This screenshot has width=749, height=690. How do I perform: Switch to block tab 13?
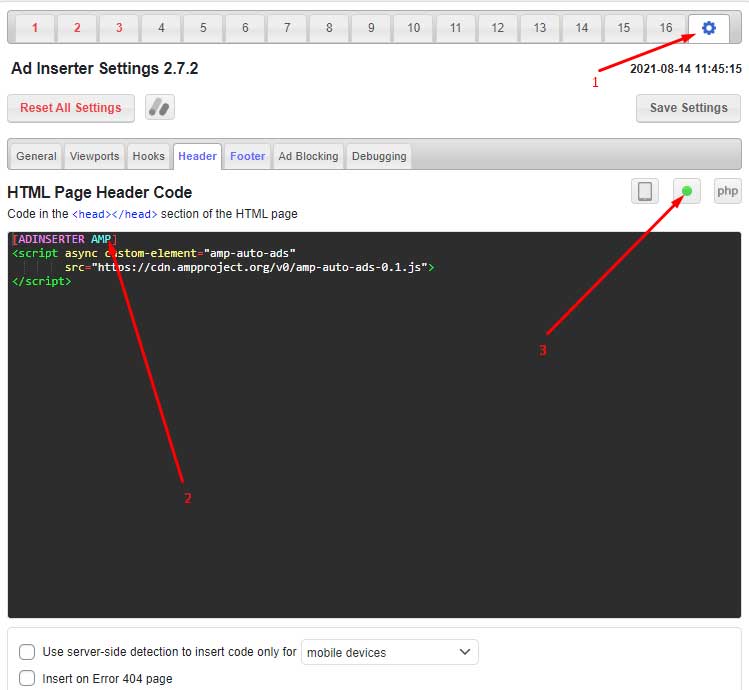click(539, 28)
